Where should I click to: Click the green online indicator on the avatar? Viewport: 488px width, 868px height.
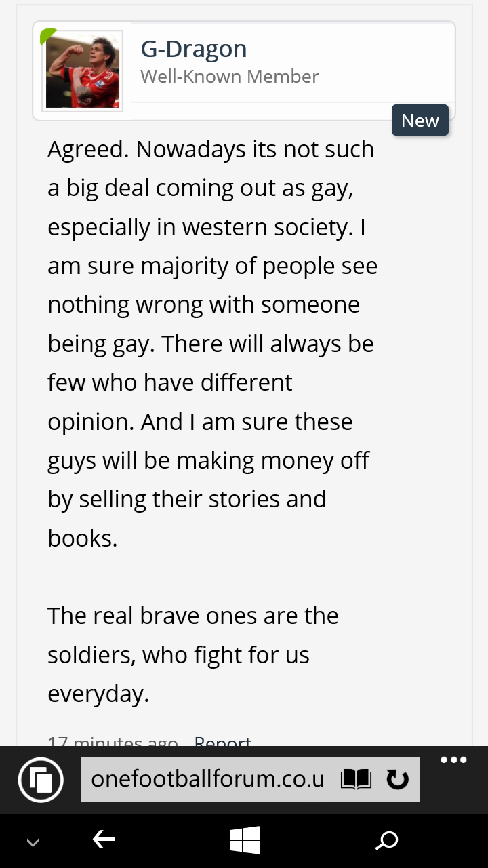[47, 37]
